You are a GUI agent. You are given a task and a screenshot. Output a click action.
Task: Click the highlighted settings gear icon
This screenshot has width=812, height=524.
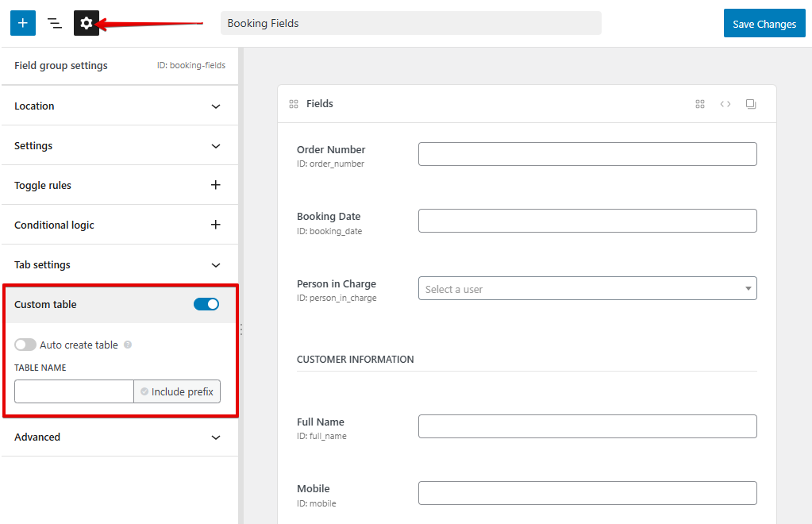tap(86, 23)
